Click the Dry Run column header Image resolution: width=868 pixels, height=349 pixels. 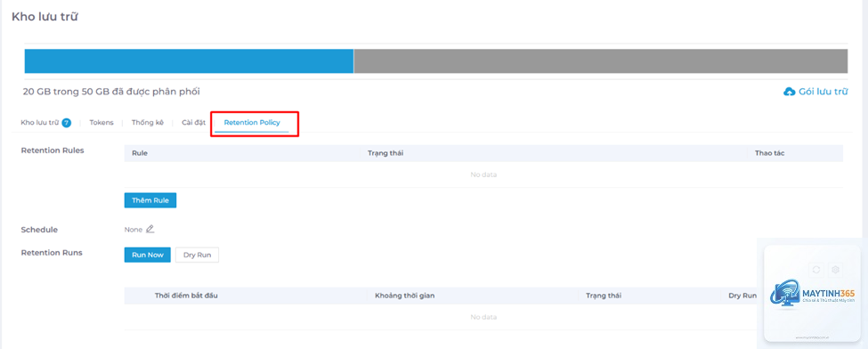[742, 296]
